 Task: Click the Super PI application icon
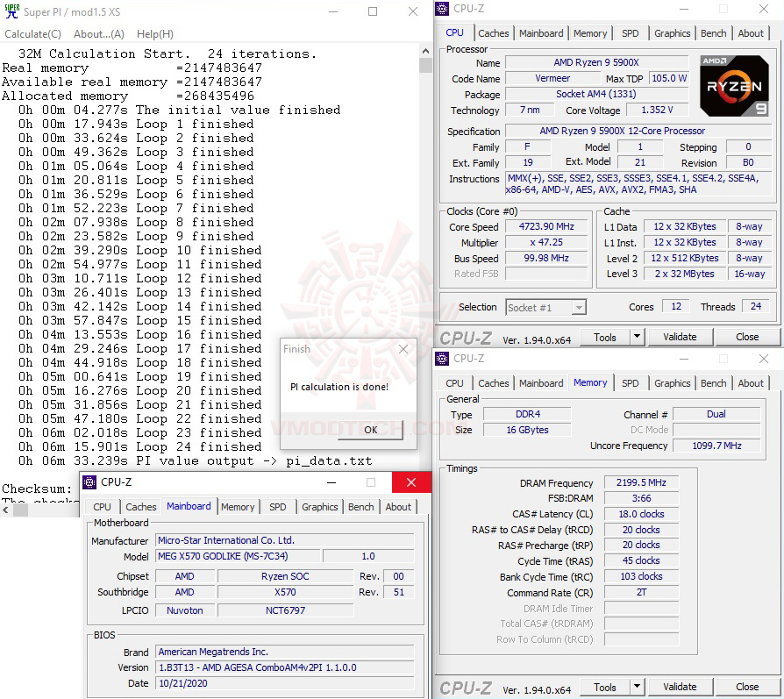(12, 11)
